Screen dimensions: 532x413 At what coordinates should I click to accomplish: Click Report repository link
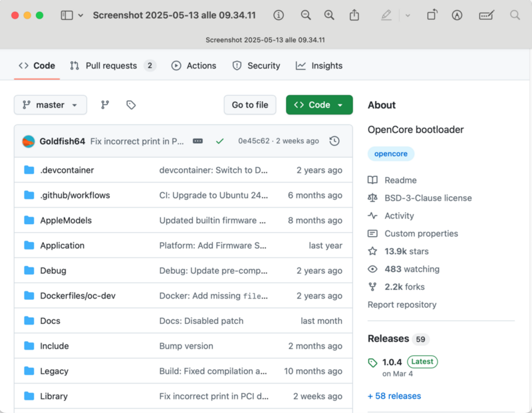(x=402, y=305)
